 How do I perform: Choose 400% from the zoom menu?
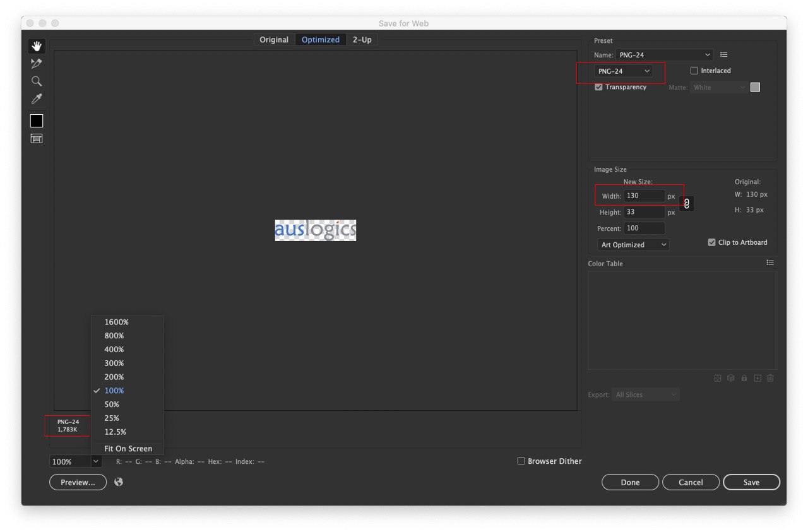pyautogui.click(x=128, y=350)
